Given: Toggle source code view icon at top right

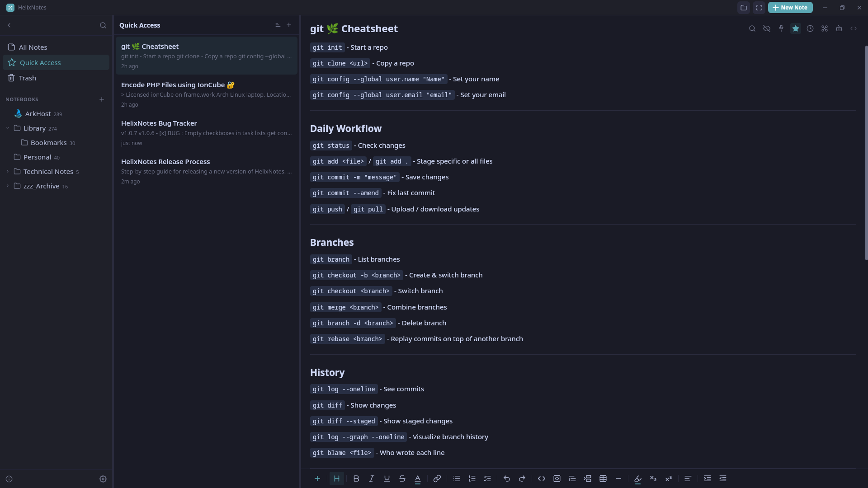Looking at the screenshot, I should click(854, 28).
